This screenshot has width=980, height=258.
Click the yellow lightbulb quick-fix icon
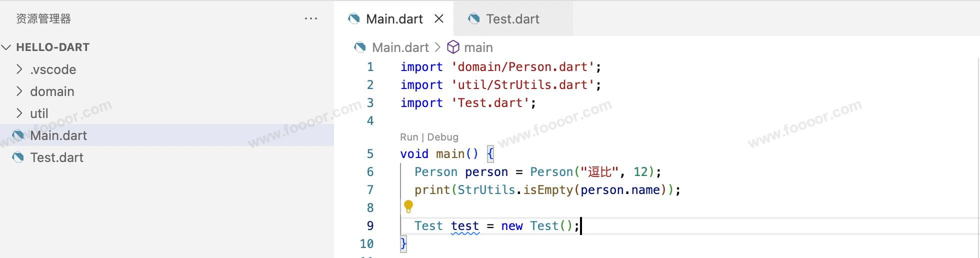(408, 206)
